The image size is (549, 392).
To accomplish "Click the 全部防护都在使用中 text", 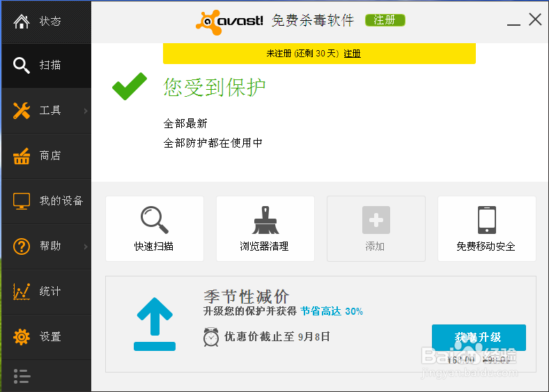I will click(x=213, y=143).
